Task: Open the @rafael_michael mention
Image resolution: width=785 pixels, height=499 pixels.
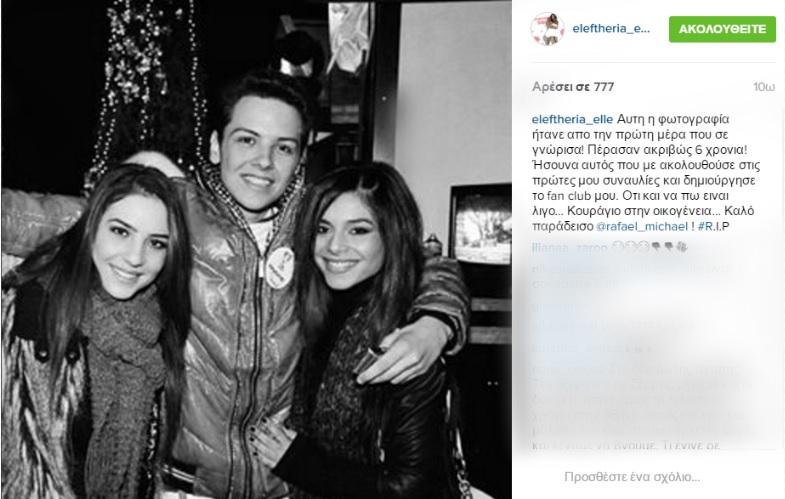Action: 642,226
